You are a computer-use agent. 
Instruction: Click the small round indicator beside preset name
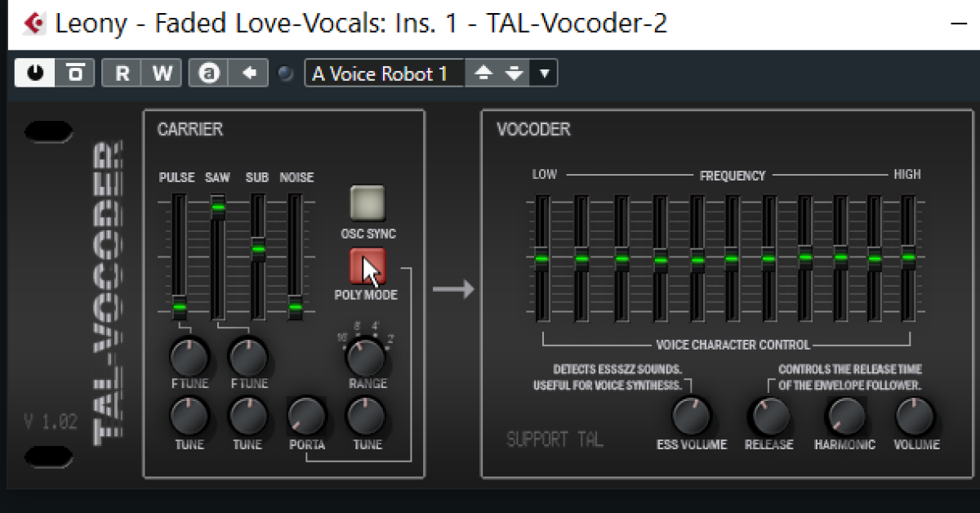286,74
